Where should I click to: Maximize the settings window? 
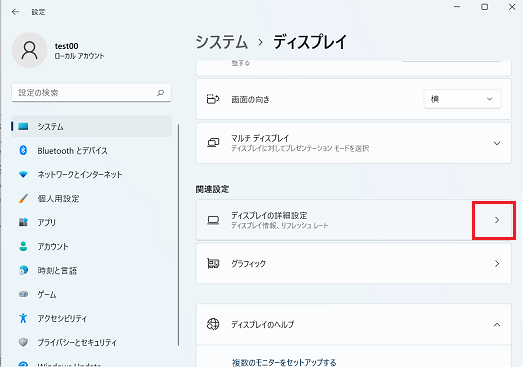coord(485,7)
